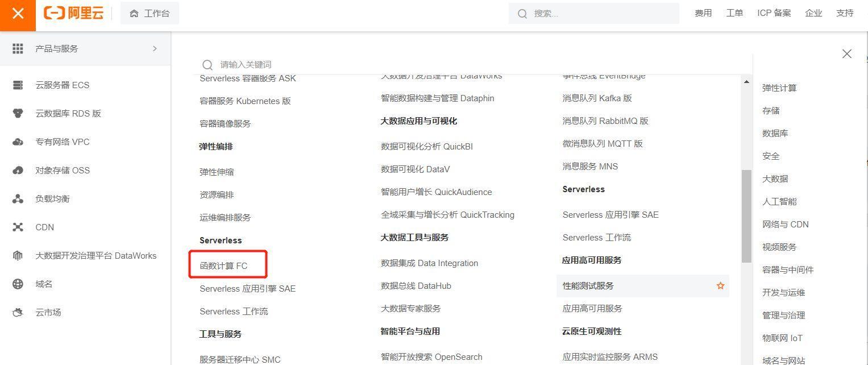Open 应用实时监控服务 ARMS

pos(610,357)
